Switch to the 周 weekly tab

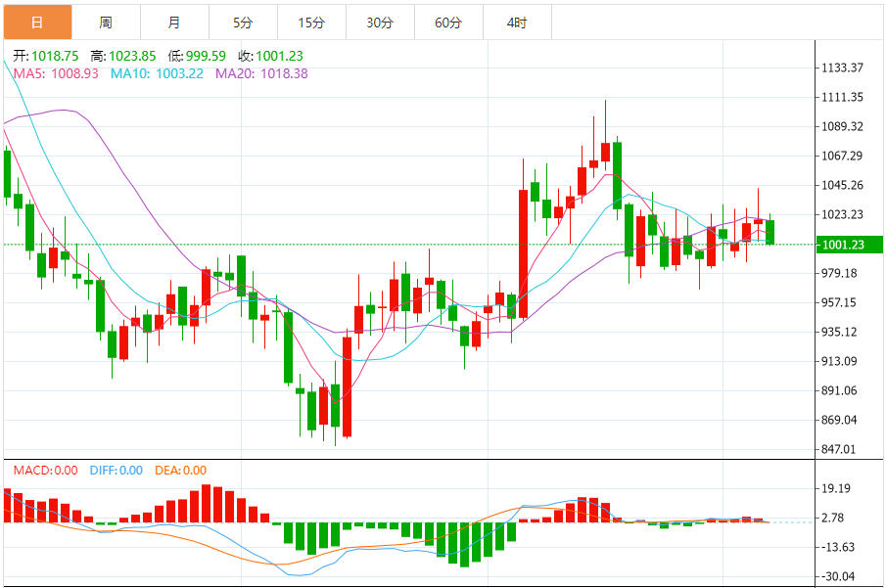[x=107, y=23]
